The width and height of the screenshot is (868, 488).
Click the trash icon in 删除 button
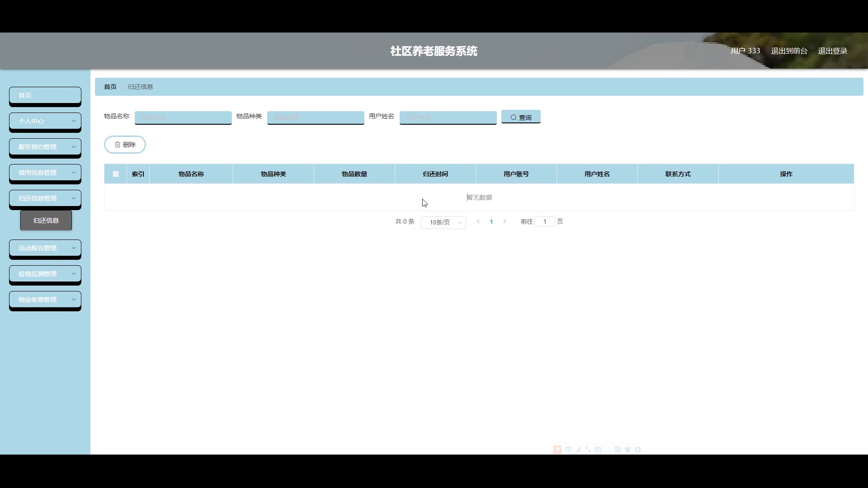118,145
